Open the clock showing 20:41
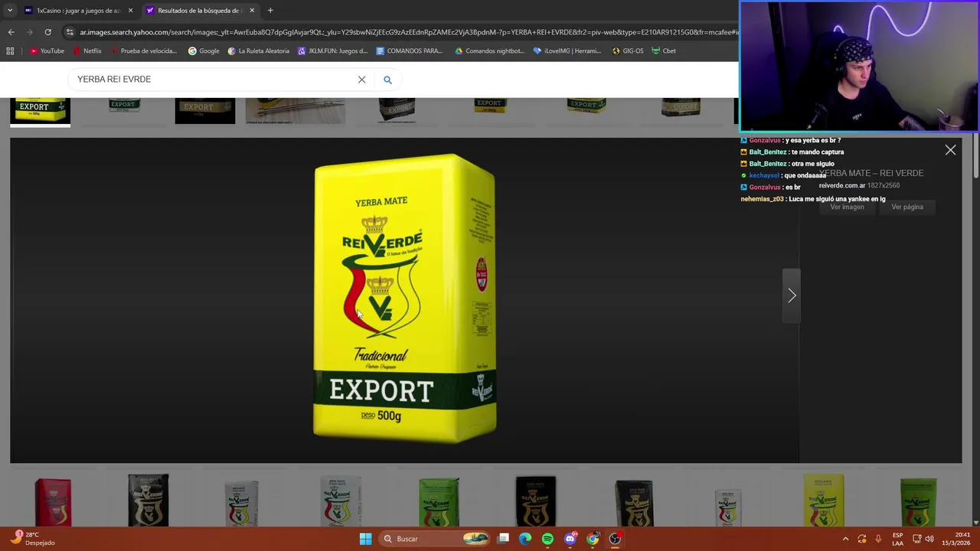The image size is (980, 551). (956, 539)
